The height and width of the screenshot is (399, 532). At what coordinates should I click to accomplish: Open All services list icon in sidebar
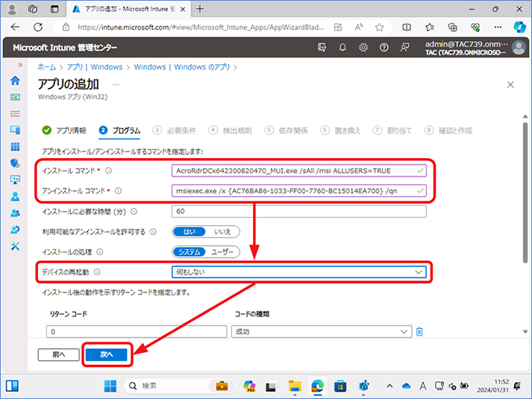(15, 113)
